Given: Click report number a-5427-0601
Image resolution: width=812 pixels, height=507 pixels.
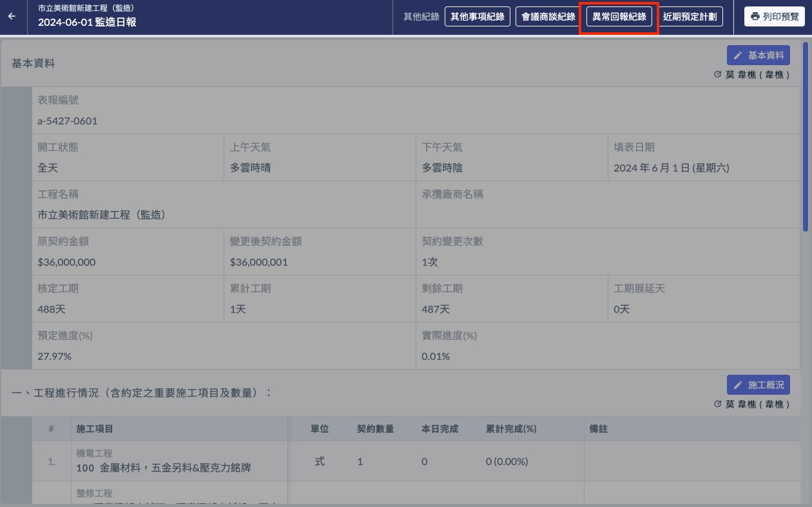Looking at the screenshot, I should (x=68, y=121).
